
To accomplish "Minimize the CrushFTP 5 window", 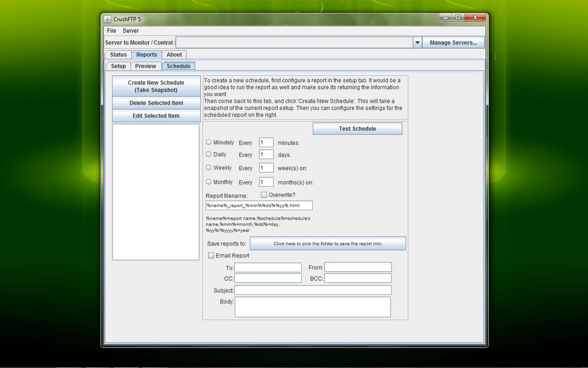I will [x=445, y=18].
